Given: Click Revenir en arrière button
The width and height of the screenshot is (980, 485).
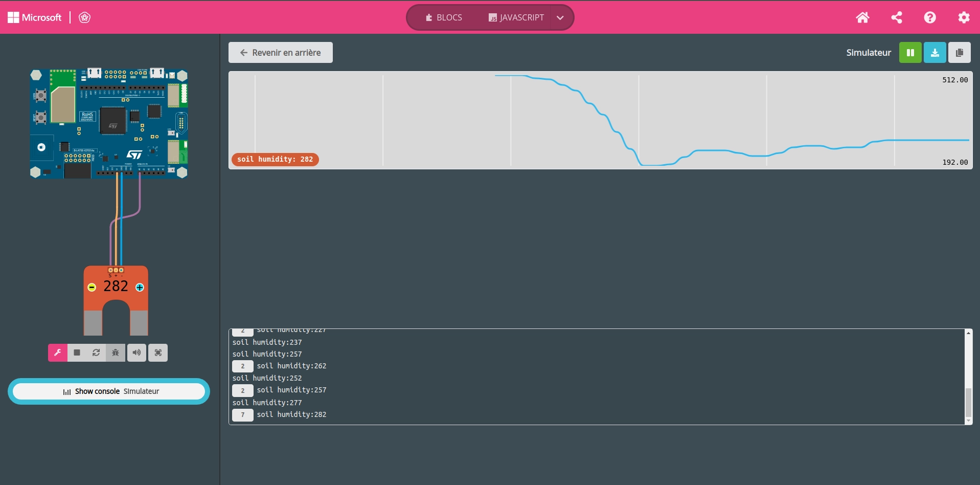Looking at the screenshot, I should tap(280, 53).
